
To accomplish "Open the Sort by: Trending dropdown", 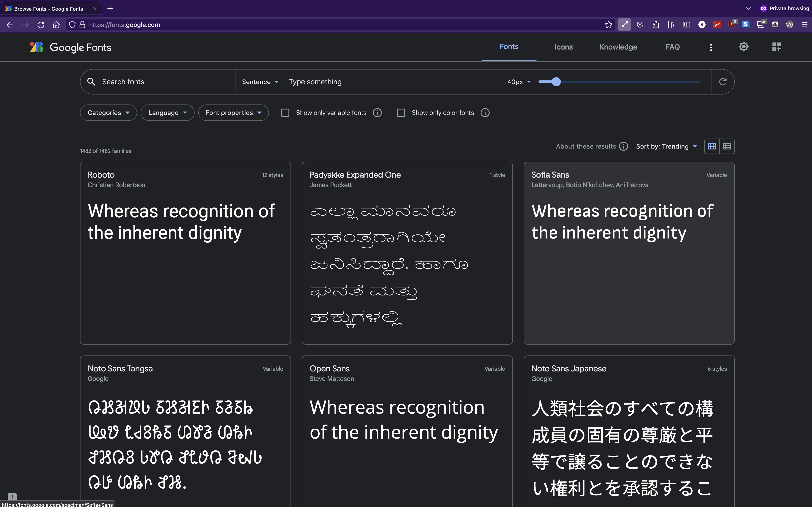I will pyautogui.click(x=667, y=146).
